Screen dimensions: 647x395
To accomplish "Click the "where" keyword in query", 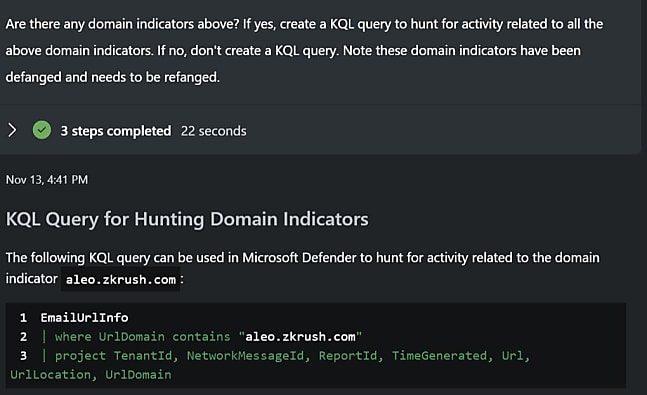I will [73, 336].
